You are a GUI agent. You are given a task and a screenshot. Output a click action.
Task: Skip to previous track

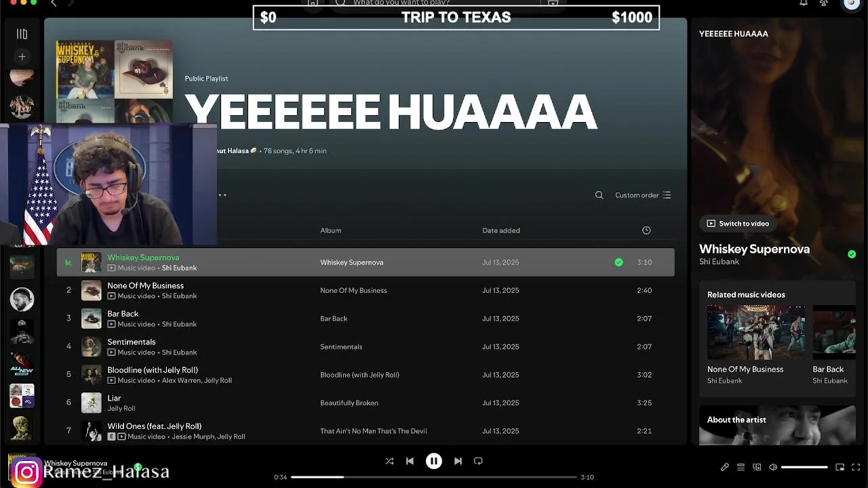410,461
